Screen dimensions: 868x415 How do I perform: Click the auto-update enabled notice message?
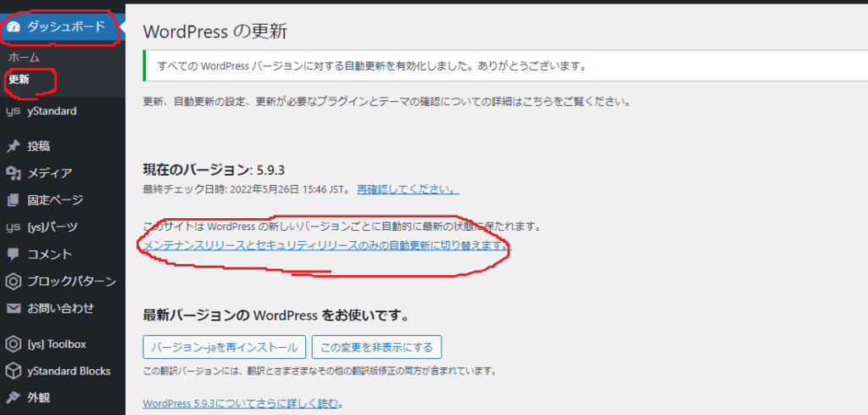[371, 66]
